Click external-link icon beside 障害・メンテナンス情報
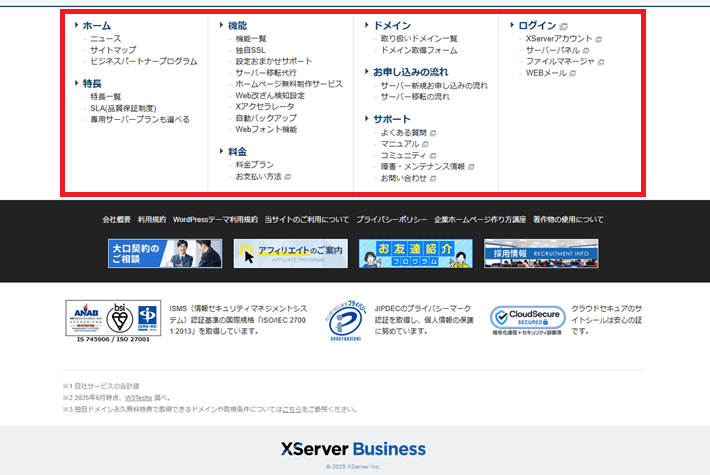710x475 pixels. [x=471, y=167]
